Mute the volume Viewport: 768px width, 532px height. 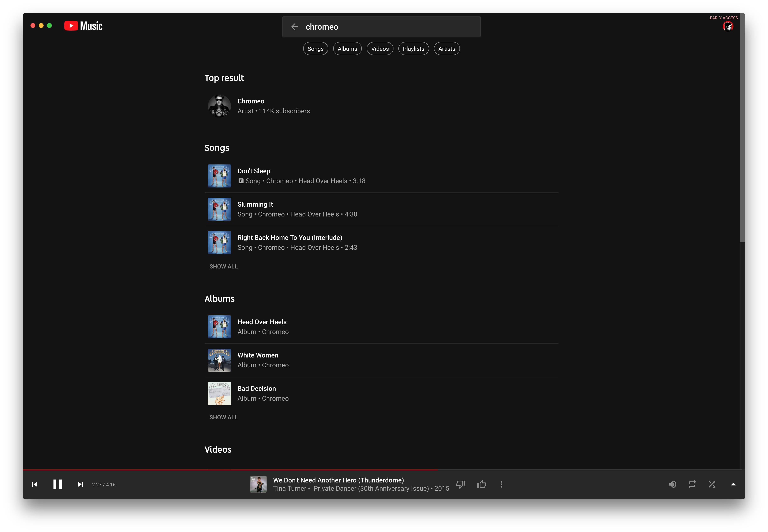click(673, 484)
